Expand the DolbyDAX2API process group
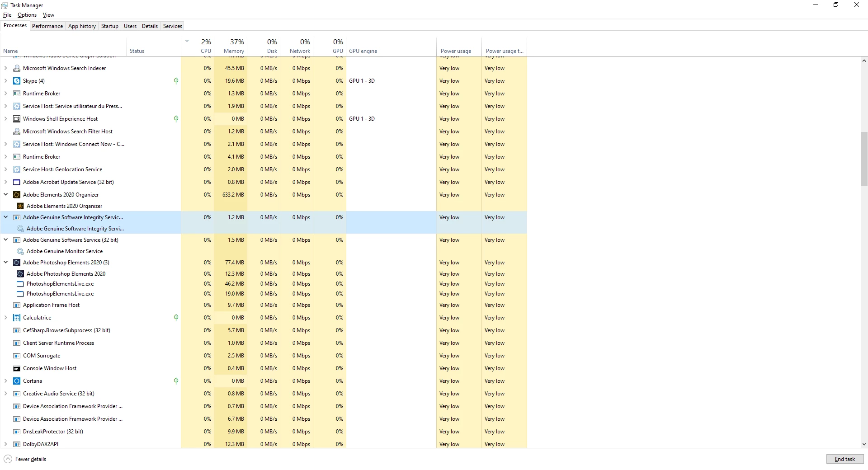868x470 pixels. [5, 444]
